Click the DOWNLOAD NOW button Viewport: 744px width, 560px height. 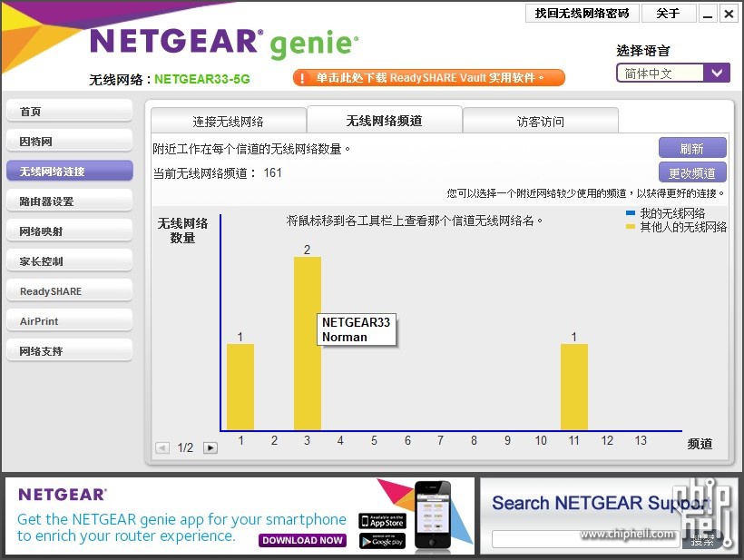point(302,540)
